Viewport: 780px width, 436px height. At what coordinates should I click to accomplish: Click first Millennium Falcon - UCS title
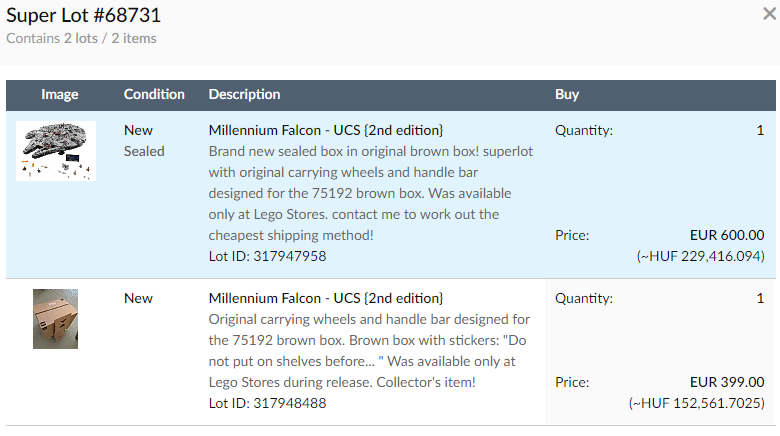(326, 130)
